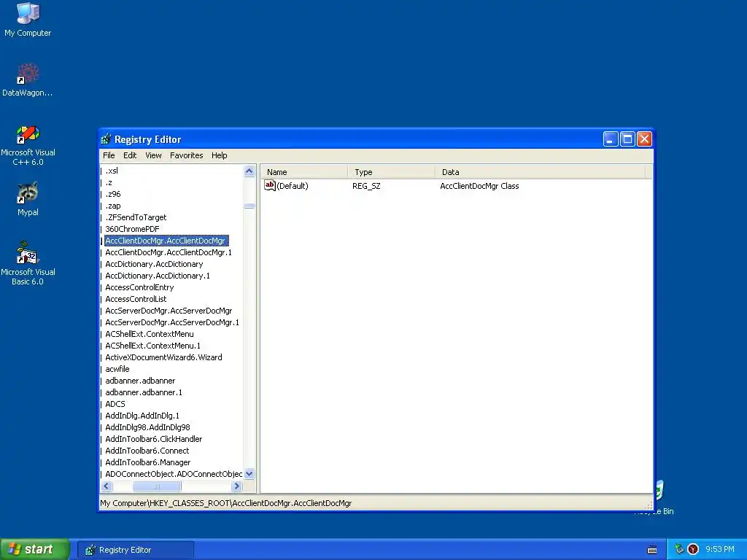Click the Registry Editor title bar icon
747x560 pixels.
click(106, 139)
